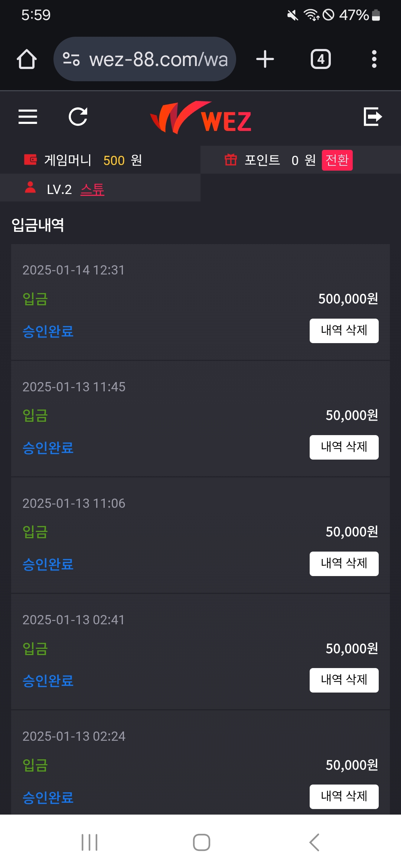
Task: Delete the 2025-01-13 02:24 deposit record
Action: click(344, 796)
